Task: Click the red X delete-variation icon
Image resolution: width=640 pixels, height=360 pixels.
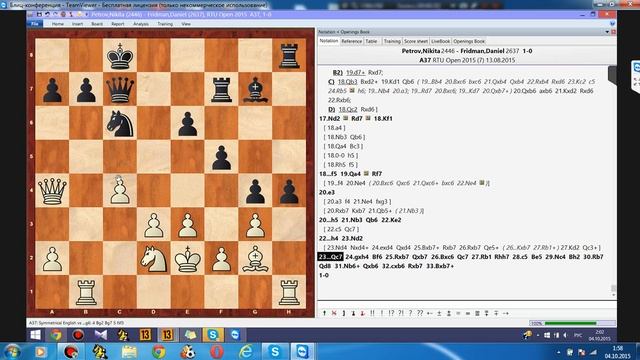Action: point(334,313)
